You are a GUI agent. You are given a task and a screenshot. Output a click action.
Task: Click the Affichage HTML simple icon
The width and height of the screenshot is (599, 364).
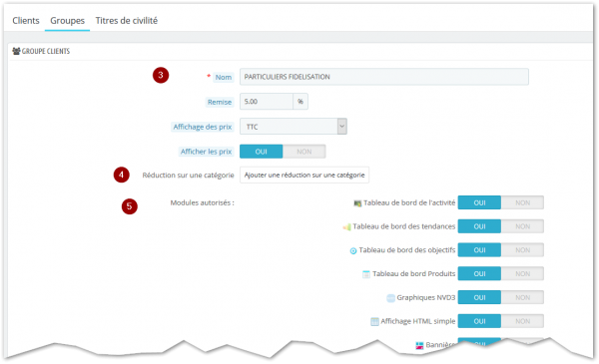[x=374, y=322]
